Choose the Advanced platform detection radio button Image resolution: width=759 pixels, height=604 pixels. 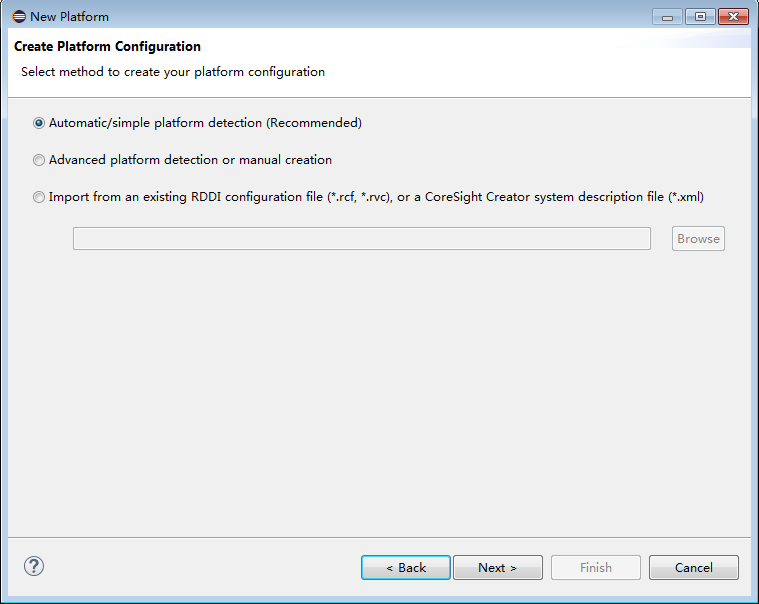coord(39,160)
